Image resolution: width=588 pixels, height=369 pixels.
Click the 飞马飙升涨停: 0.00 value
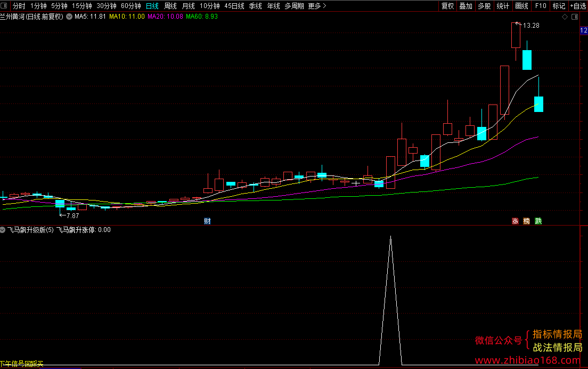tap(83, 230)
